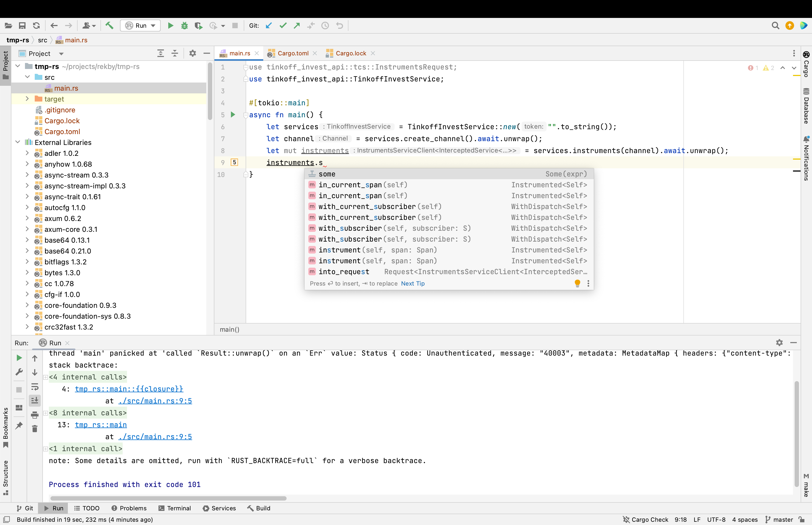Pin the Run console output

19,426
